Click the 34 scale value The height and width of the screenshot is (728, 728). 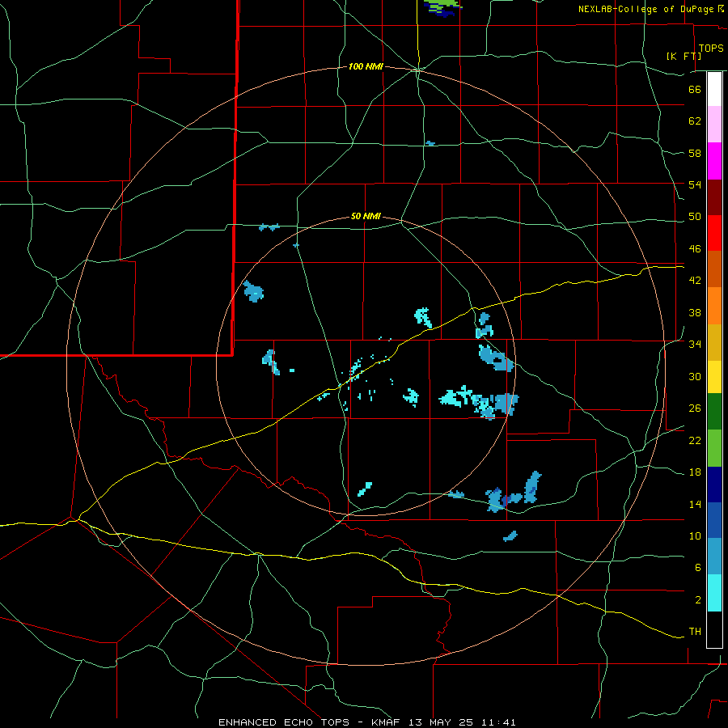[x=695, y=345]
